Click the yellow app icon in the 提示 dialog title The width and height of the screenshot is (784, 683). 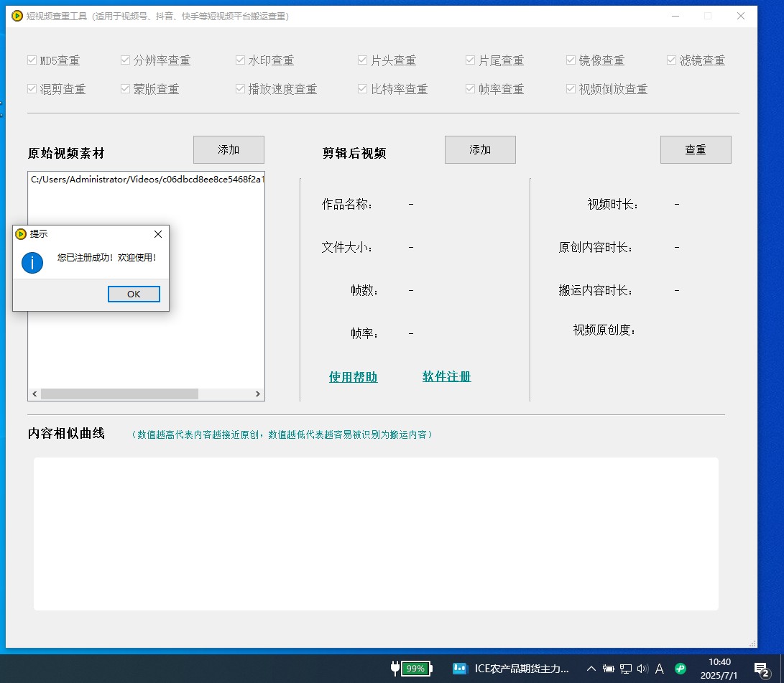[x=21, y=234]
